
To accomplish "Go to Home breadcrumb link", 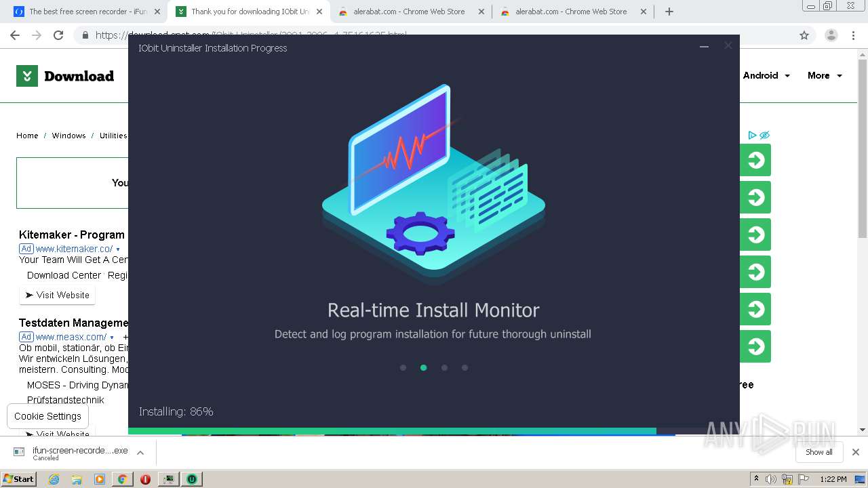I will coord(27,136).
